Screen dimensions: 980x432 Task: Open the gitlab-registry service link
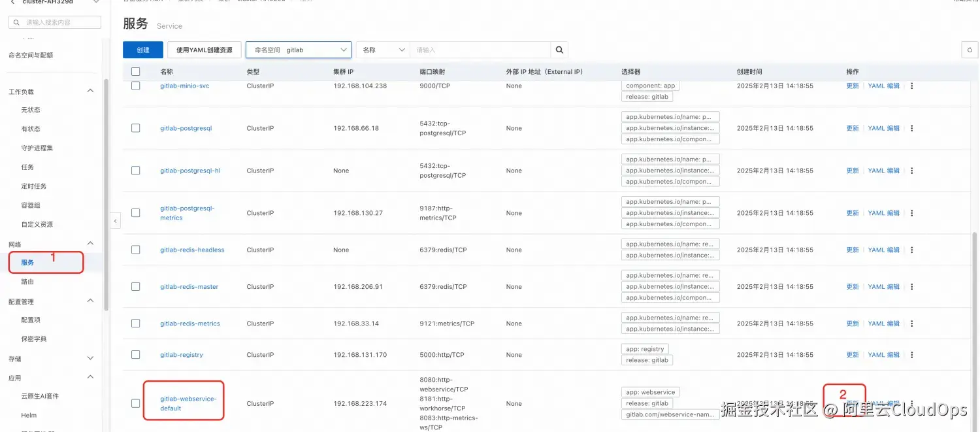click(x=182, y=355)
